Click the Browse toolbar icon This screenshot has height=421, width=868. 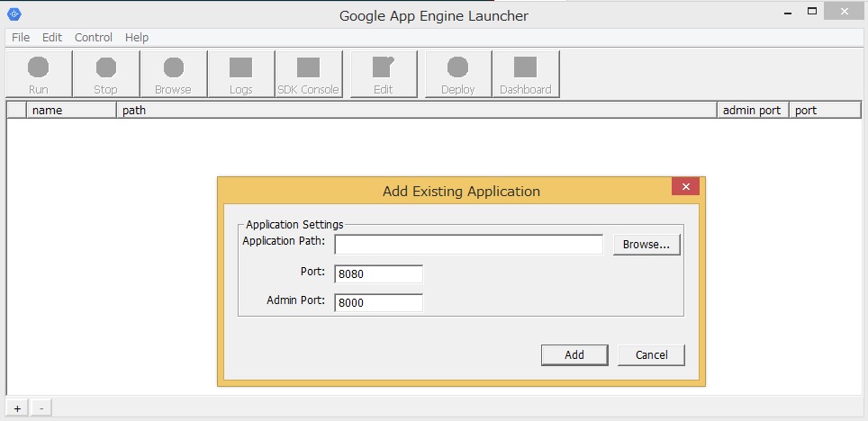pos(173,74)
